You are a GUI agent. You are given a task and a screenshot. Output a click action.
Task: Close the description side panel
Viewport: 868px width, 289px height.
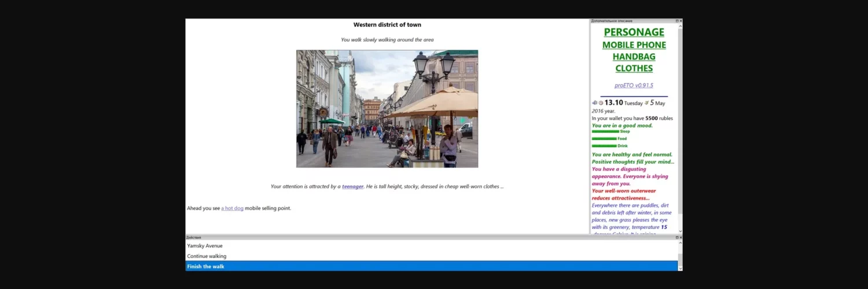pyautogui.click(x=681, y=21)
